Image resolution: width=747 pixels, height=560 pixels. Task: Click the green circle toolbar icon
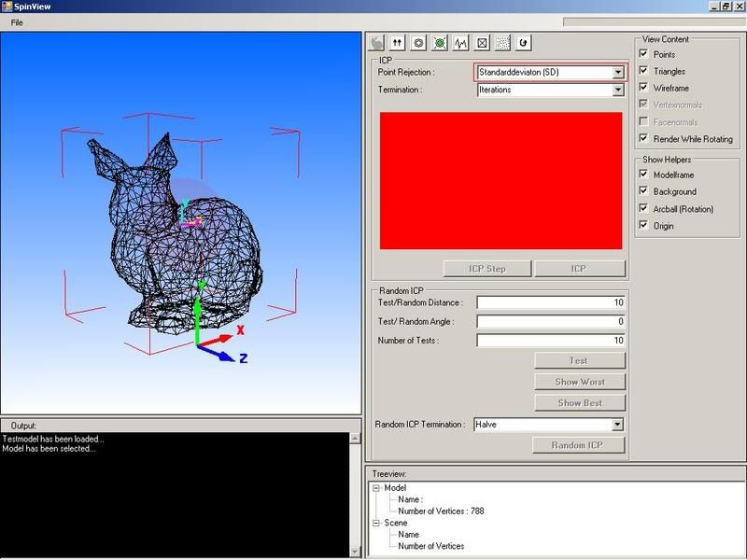[x=440, y=43]
